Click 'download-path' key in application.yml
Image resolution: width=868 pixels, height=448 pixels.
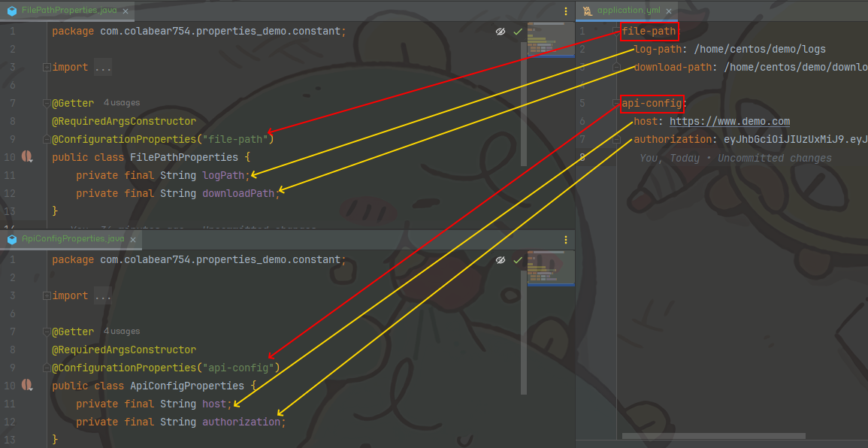673,68
